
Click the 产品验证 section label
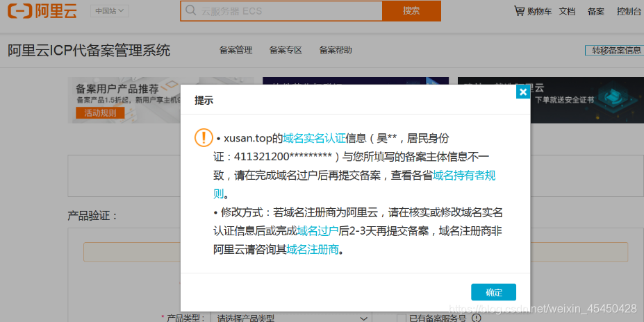pos(92,216)
